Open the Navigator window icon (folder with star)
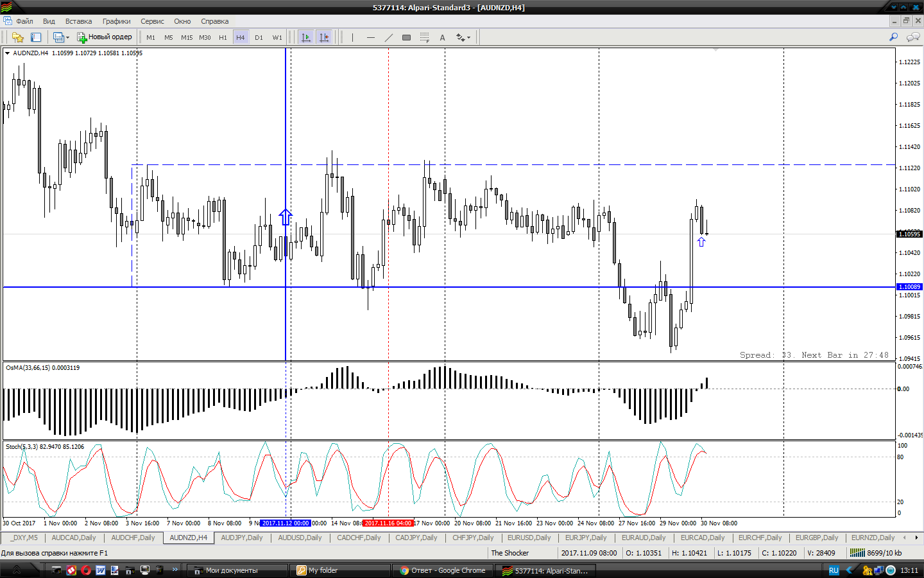The height and width of the screenshot is (578, 924). (x=18, y=37)
